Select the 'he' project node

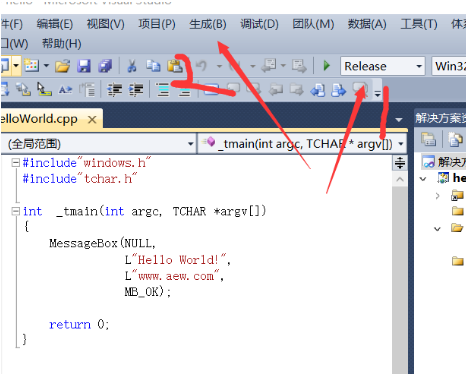[452, 178]
